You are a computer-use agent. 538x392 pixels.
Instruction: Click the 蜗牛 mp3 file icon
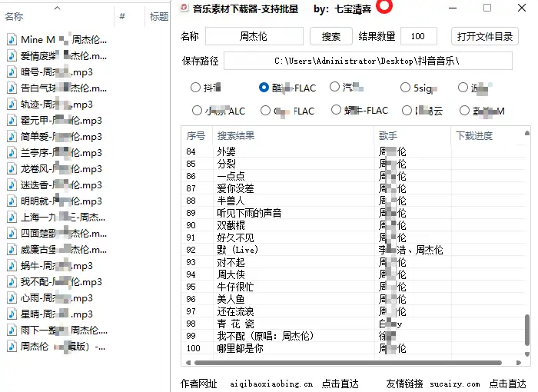pos(12,265)
